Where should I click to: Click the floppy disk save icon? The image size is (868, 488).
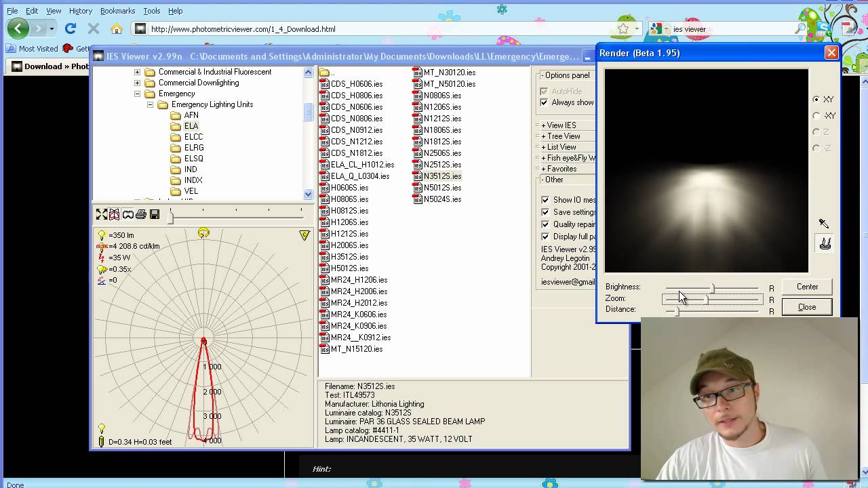[x=155, y=215]
